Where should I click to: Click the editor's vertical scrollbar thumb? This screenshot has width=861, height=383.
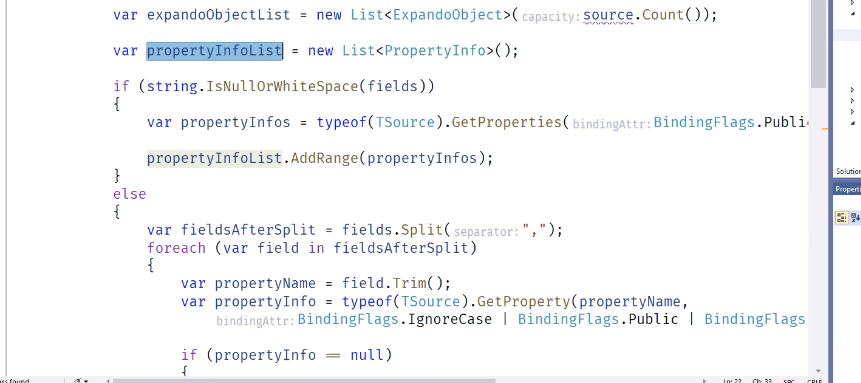coord(818,43)
